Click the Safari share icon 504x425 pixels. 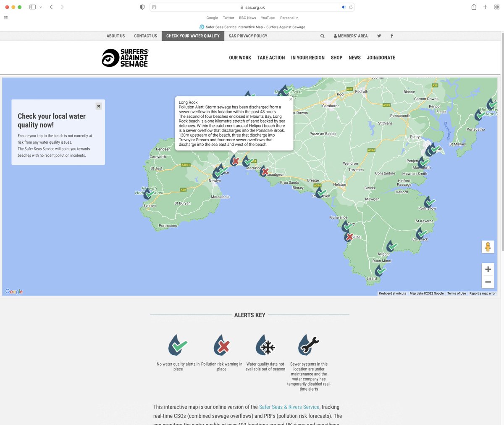(474, 7)
